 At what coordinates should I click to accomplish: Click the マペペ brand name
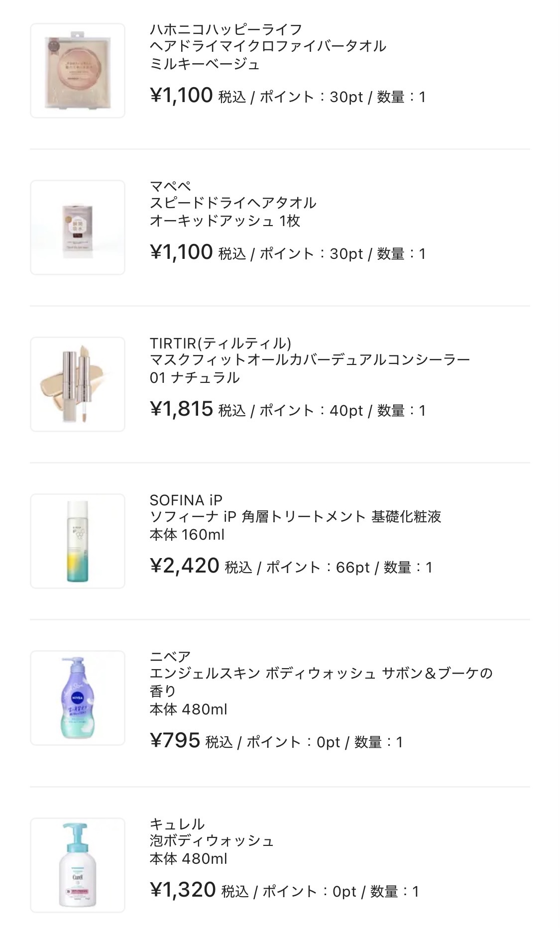[x=170, y=186]
